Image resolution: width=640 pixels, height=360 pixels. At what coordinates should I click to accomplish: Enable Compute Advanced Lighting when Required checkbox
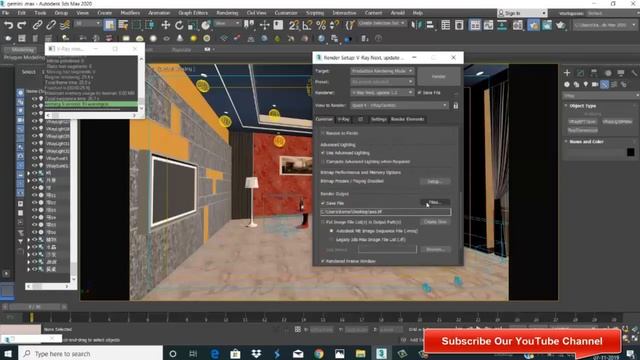(x=323, y=162)
